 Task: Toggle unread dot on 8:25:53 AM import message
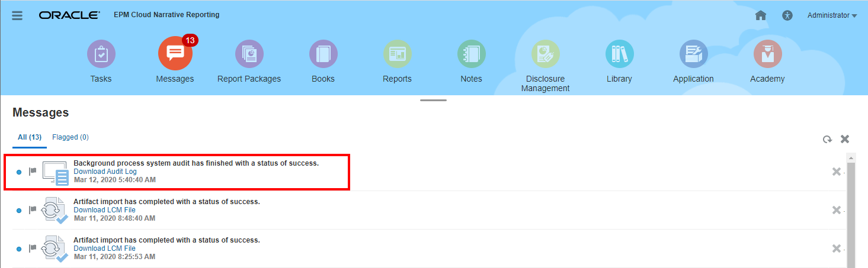19,249
